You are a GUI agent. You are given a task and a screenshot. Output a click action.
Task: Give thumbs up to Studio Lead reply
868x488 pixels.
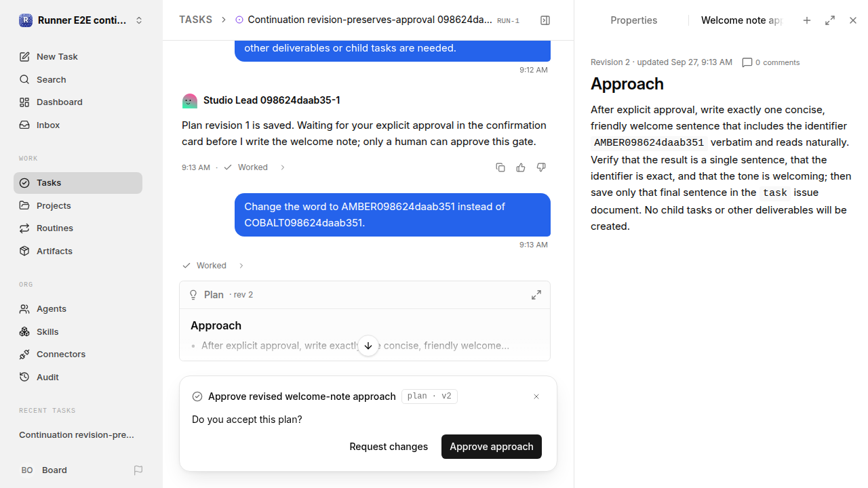521,167
